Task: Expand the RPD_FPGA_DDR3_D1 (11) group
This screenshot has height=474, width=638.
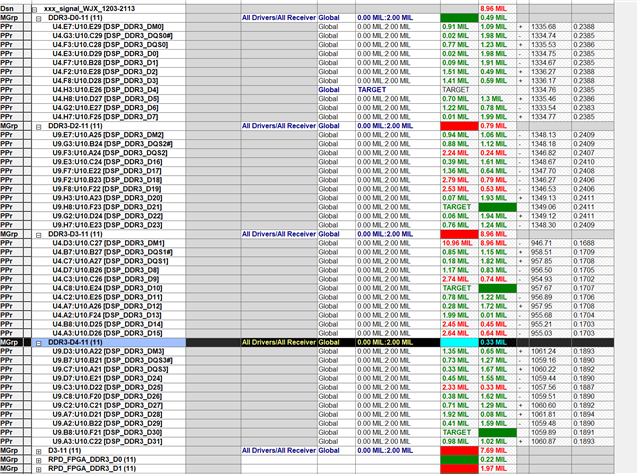Action: coord(39,469)
